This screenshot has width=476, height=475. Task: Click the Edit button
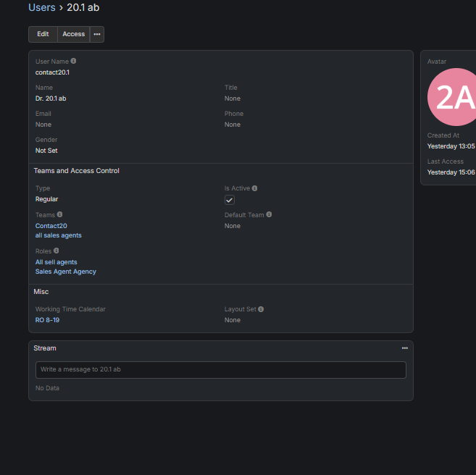[43, 34]
